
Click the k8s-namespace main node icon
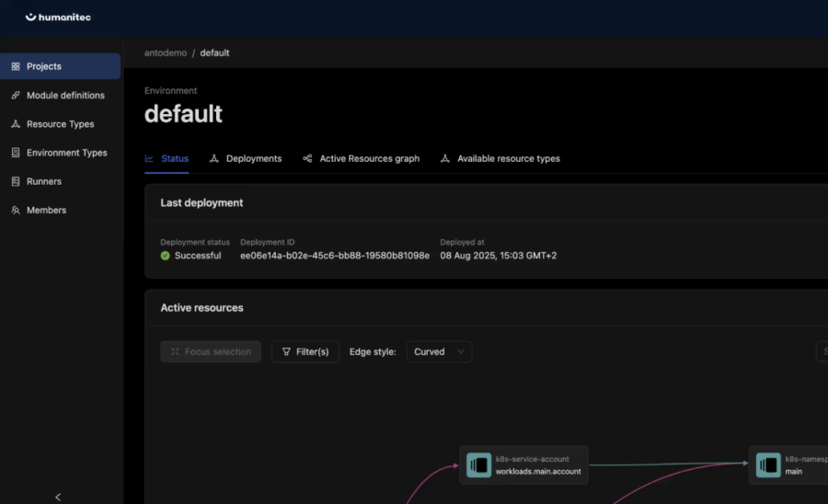click(x=768, y=465)
